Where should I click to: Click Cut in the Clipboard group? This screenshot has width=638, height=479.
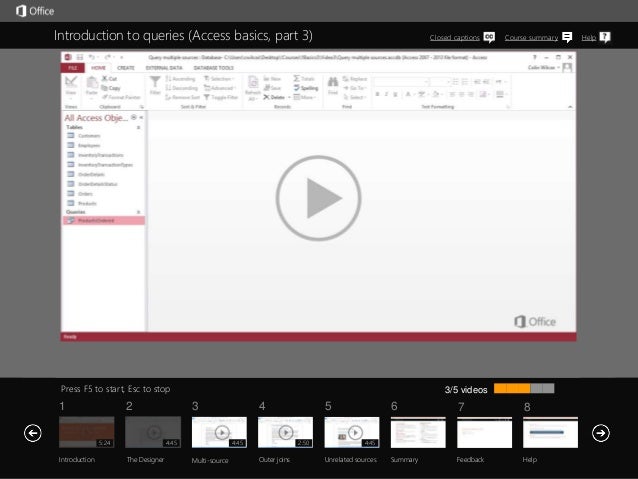[x=109, y=79]
